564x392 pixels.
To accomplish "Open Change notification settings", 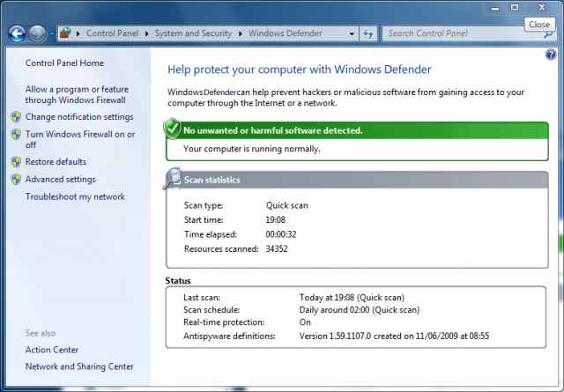I will 79,116.
